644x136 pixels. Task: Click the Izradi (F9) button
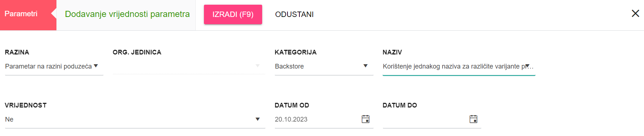[233, 14]
